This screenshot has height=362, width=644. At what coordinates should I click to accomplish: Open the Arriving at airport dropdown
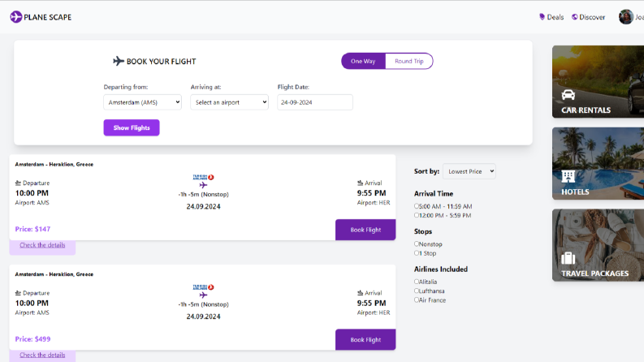229,102
